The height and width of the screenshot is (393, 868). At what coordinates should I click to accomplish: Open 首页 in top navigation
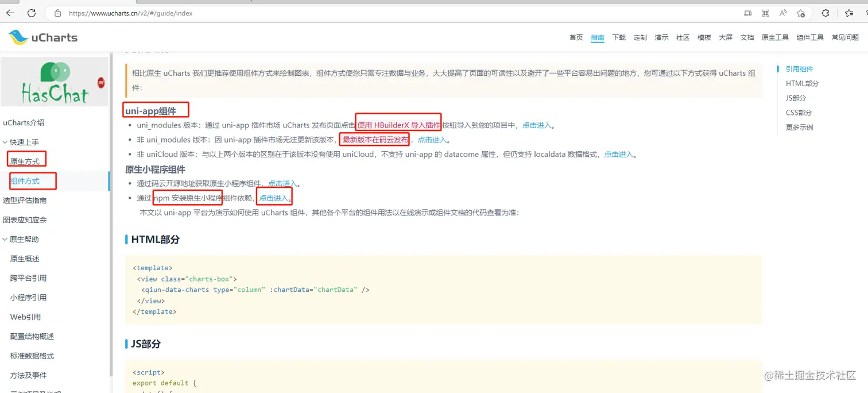click(x=576, y=37)
